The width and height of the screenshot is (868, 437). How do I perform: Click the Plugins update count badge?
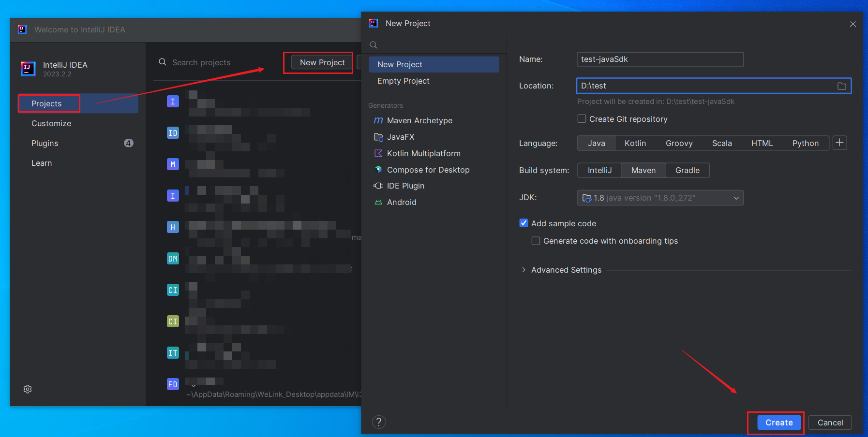(x=128, y=143)
